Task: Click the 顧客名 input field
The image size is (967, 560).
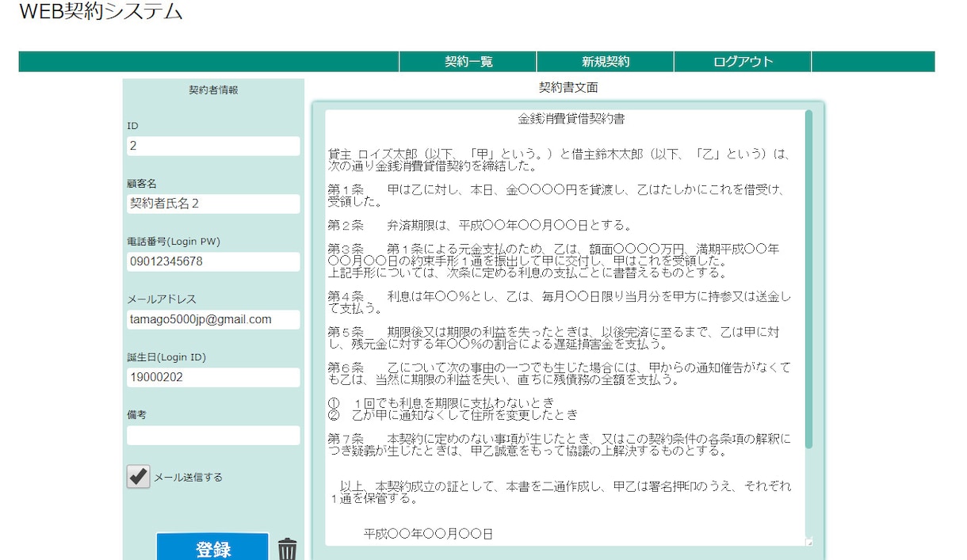Action: click(x=213, y=204)
